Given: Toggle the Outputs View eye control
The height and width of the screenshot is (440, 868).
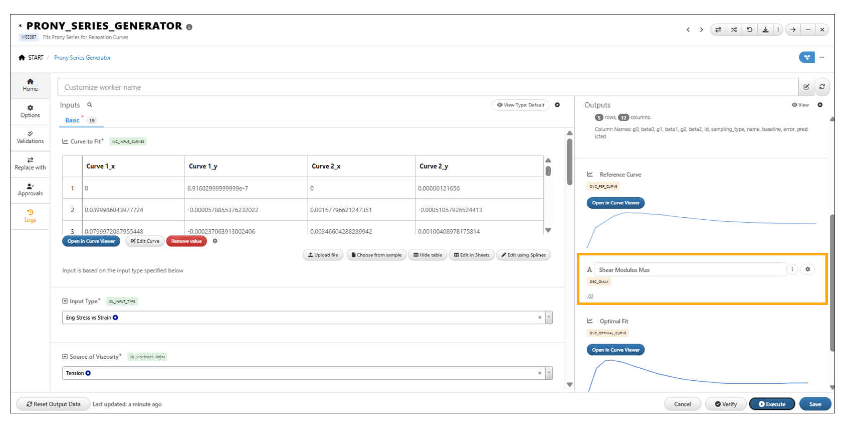Looking at the screenshot, I should (800, 105).
